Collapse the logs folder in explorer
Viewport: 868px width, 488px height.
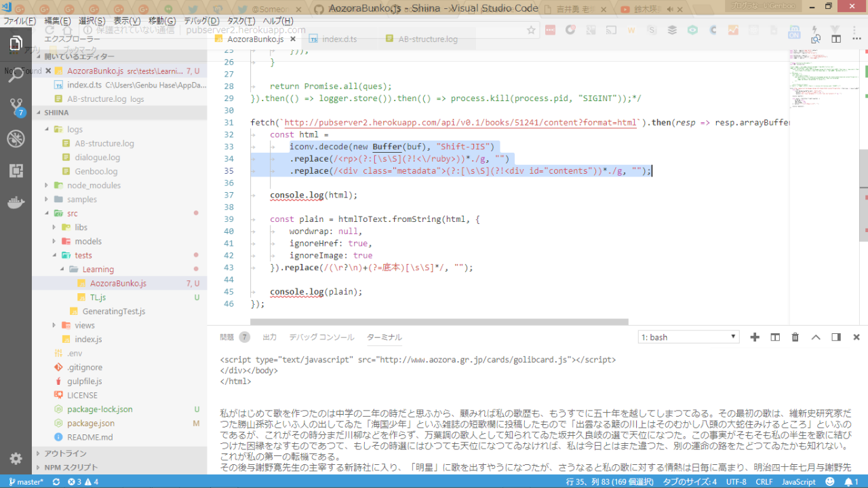point(47,129)
